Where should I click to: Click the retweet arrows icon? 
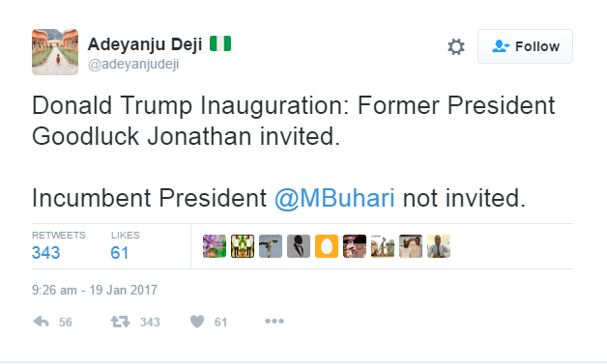click(x=120, y=322)
